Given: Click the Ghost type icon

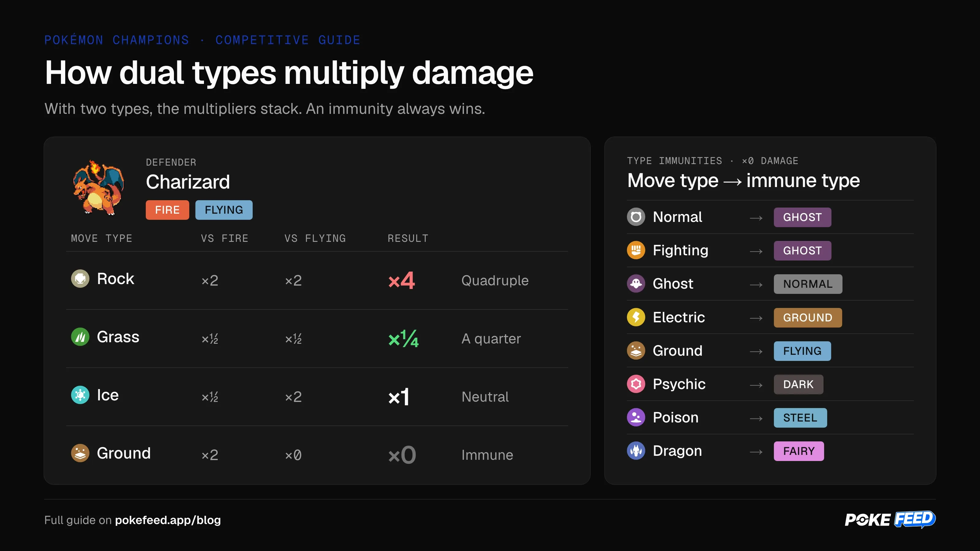Looking at the screenshot, I should point(636,284).
